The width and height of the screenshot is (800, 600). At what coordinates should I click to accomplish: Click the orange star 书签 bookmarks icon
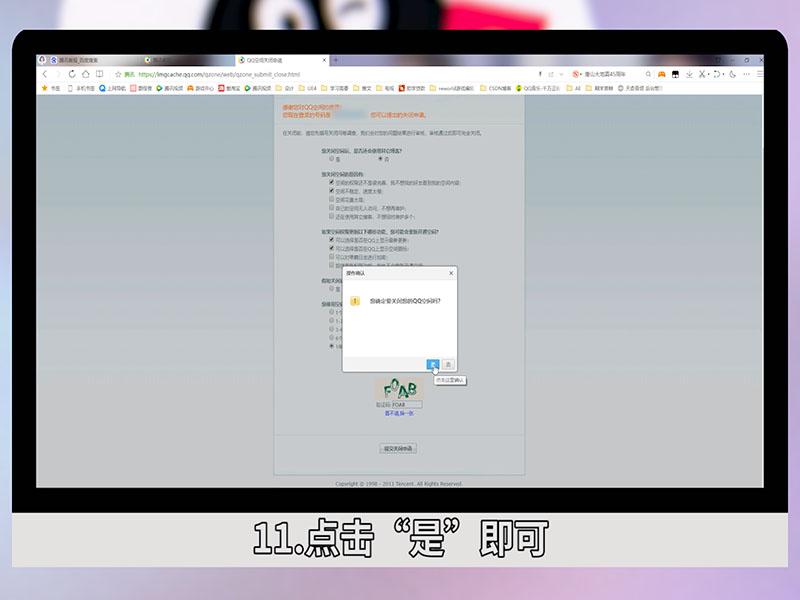pos(51,88)
